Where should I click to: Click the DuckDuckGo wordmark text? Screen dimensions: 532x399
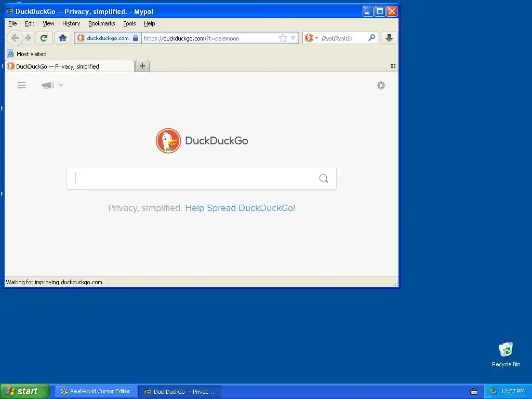pyautogui.click(x=217, y=140)
